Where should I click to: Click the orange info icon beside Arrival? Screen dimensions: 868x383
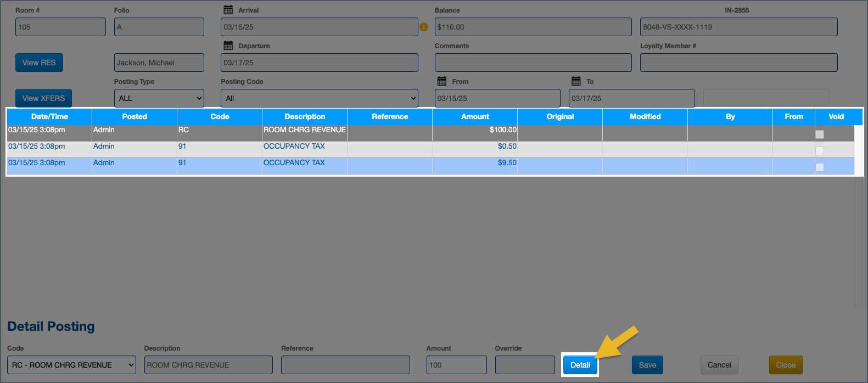[x=424, y=27]
